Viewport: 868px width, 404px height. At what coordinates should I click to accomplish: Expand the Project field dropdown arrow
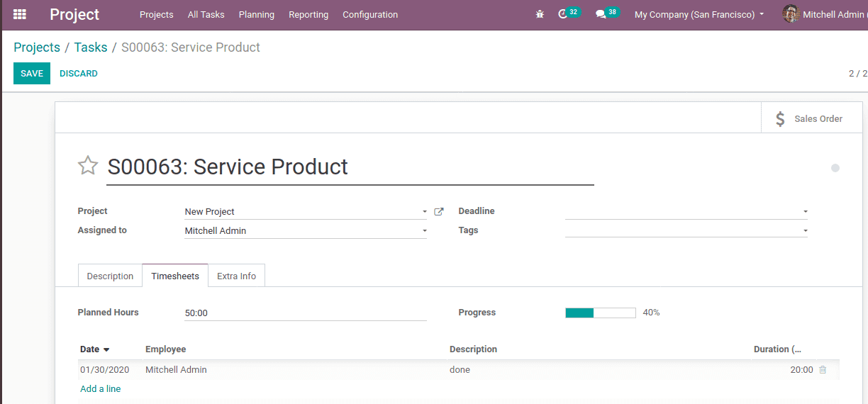tap(425, 212)
